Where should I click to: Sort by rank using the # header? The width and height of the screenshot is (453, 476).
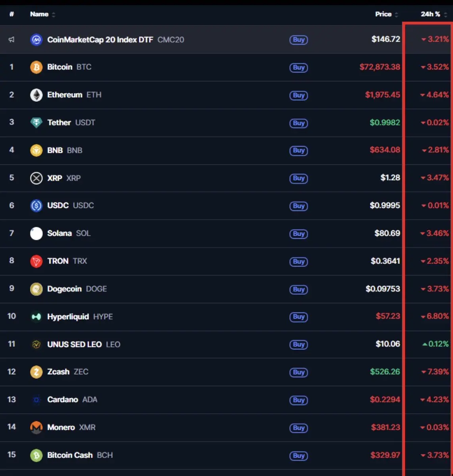click(x=12, y=14)
